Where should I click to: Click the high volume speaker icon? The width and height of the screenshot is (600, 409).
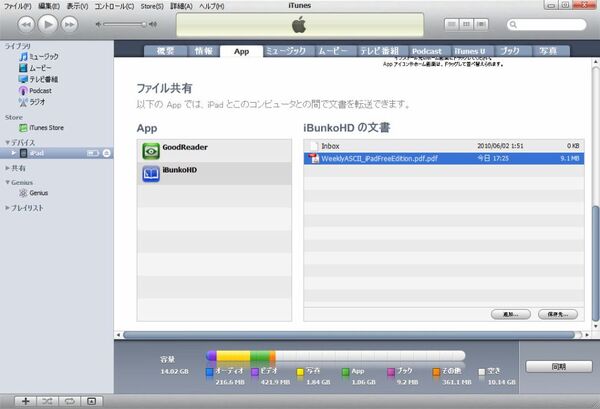pos(153,24)
